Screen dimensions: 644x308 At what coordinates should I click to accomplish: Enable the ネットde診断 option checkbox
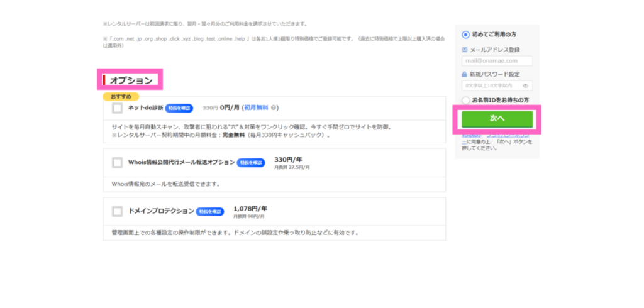[x=117, y=108]
